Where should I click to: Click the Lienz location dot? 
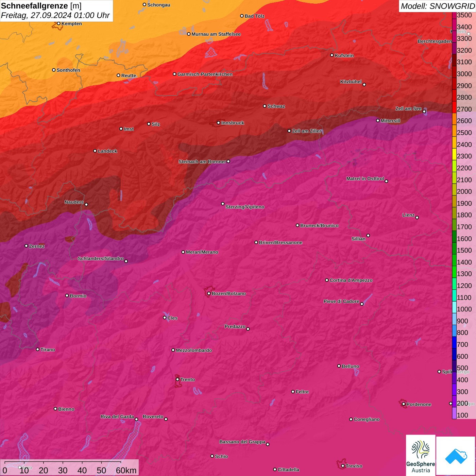pyautogui.click(x=417, y=218)
